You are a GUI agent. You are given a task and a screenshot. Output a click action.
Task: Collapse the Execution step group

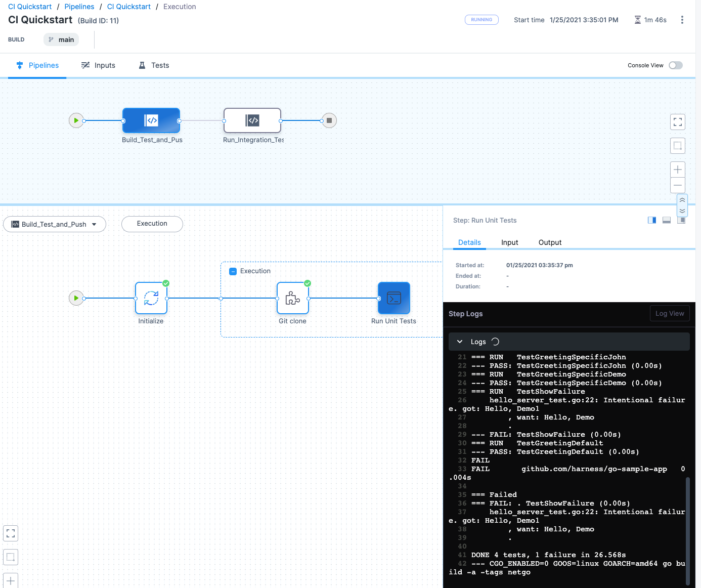tap(233, 271)
